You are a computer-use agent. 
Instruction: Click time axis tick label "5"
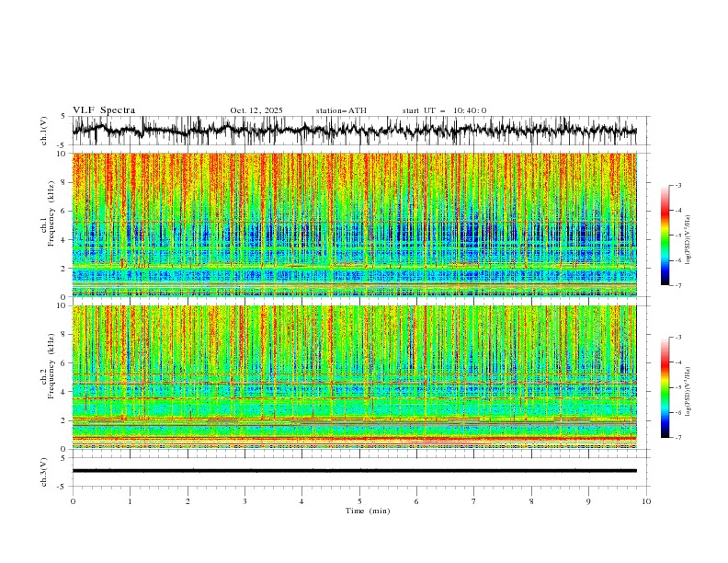pyautogui.click(x=359, y=501)
